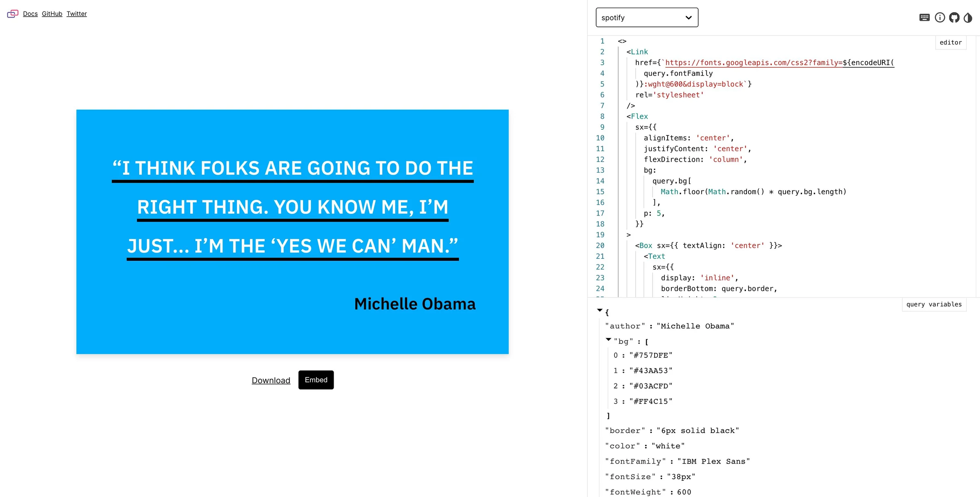This screenshot has width=980, height=497.
Task: Select the query variables panel label
Action: coord(934,304)
